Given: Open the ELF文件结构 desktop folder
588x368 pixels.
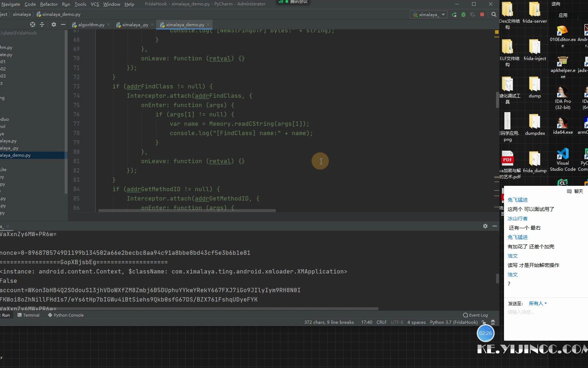Looking at the screenshot, I should point(508,53).
